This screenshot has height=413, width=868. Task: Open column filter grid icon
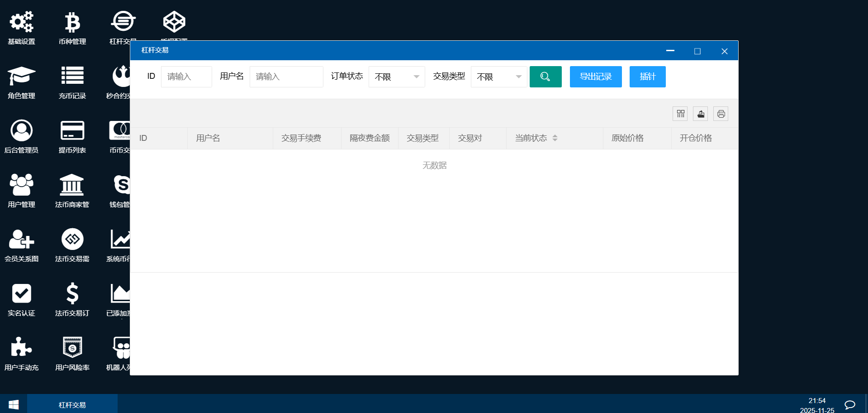coord(680,114)
